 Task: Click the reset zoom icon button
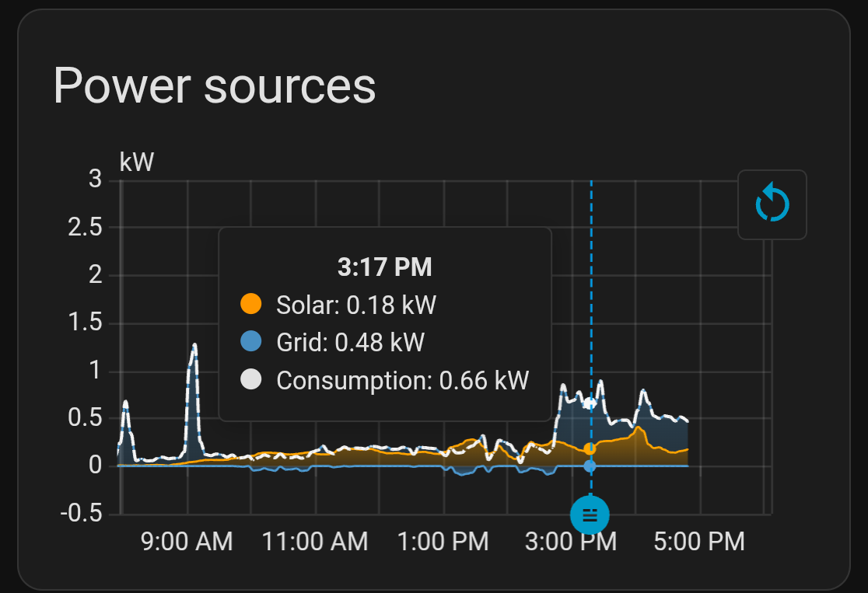point(772,204)
